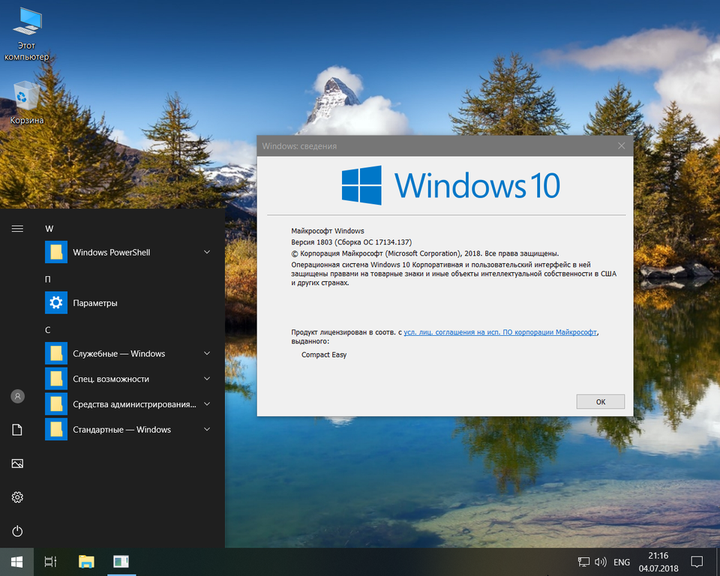720x576 pixels.
Task: Click the Compact Easy licensee text
Action: coord(324,355)
